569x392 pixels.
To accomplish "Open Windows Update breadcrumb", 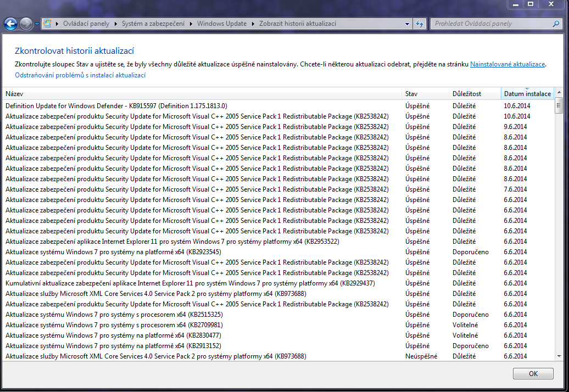I will [222, 24].
